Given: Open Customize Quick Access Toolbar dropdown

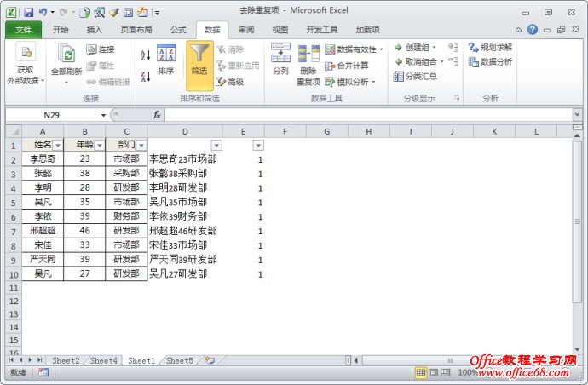Looking at the screenshot, I should point(157,13).
